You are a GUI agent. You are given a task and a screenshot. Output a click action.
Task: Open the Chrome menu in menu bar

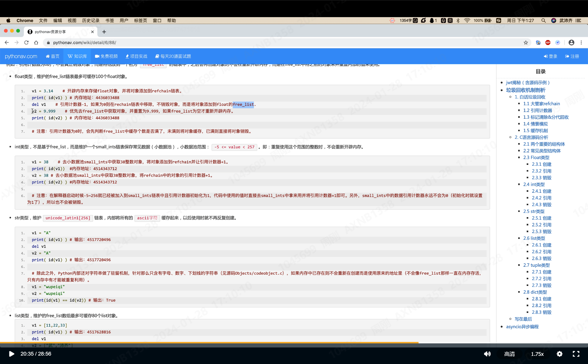click(x=25, y=20)
